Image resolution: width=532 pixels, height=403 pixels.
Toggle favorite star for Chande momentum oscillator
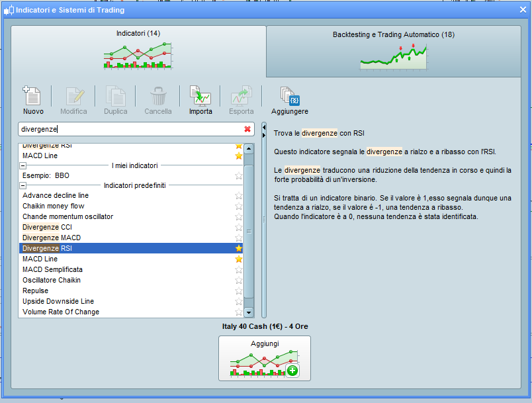point(239,217)
